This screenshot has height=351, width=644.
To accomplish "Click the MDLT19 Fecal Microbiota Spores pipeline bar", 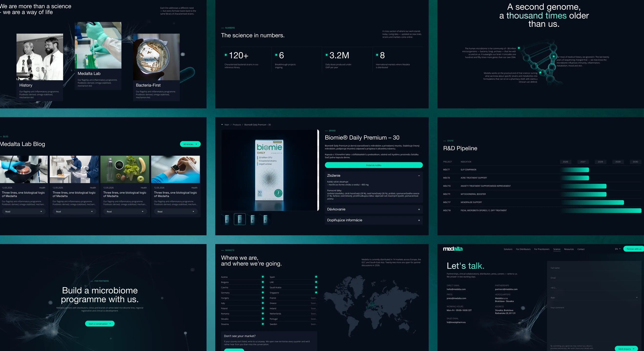I will tap(601, 211).
